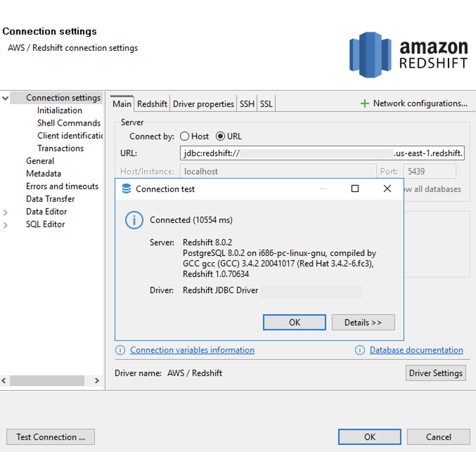Screen dimensions: 476x452
Task: Select the SQL Editor tree item
Action: click(x=45, y=224)
